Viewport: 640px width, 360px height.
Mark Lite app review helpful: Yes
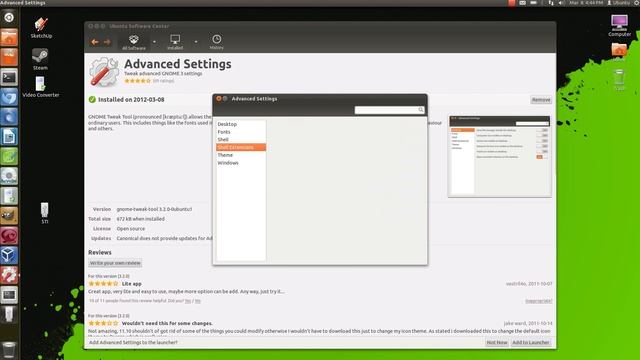coord(188,301)
